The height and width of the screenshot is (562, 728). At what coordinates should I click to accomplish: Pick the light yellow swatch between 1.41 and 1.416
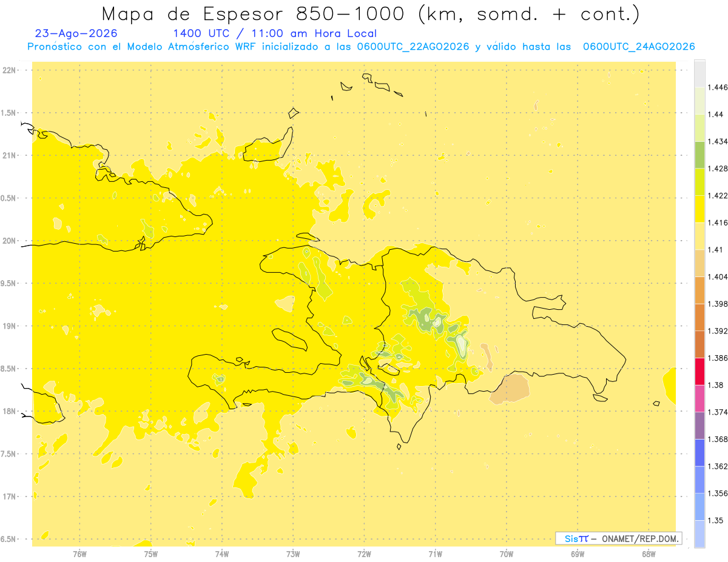coord(699,236)
